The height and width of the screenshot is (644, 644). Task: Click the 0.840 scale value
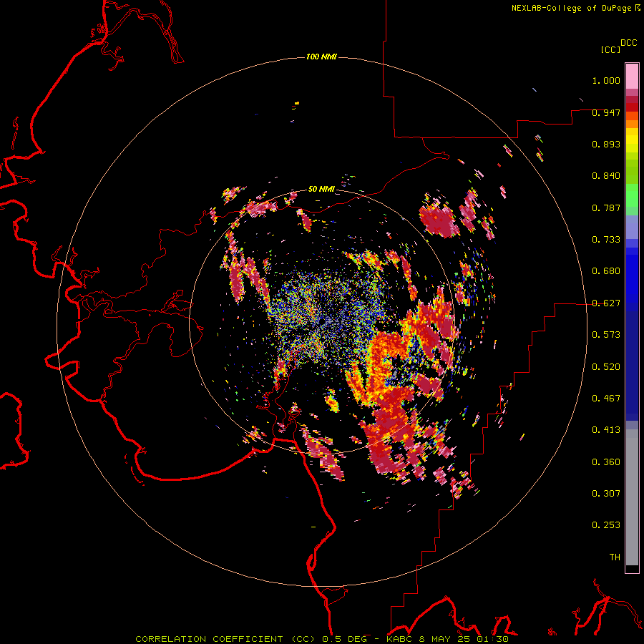pos(606,176)
